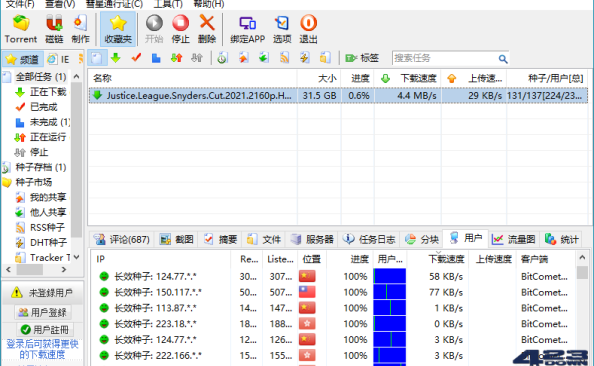Select DHT种子 in sidebar
The image size is (594, 366).
(48, 242)
